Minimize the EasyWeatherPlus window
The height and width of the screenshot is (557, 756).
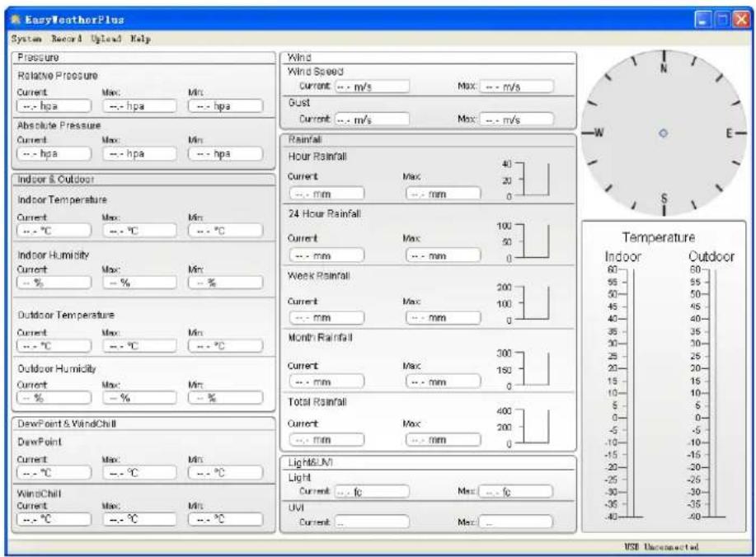tap(703, 20)
